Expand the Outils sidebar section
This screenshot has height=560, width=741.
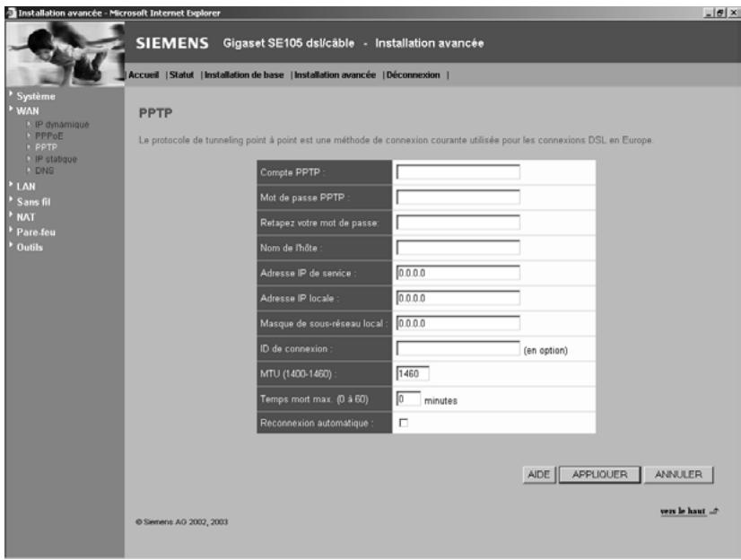30,248
